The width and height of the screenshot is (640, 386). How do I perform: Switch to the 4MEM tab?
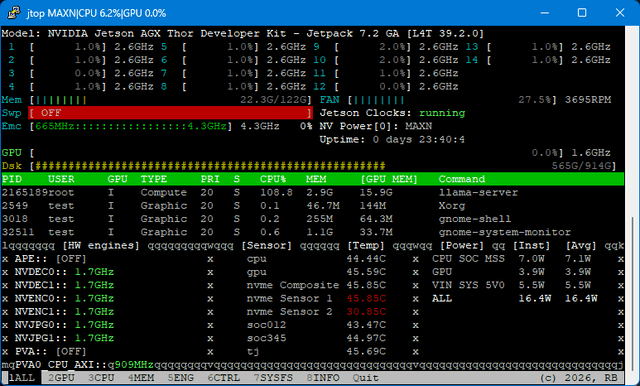(141, 377)
